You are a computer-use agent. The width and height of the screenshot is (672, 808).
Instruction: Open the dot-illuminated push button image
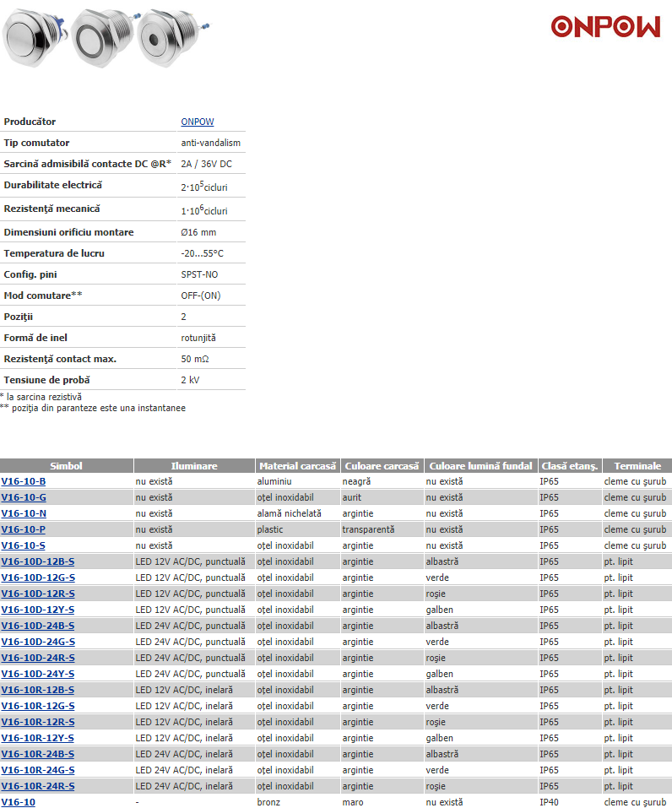coord(169,38)
